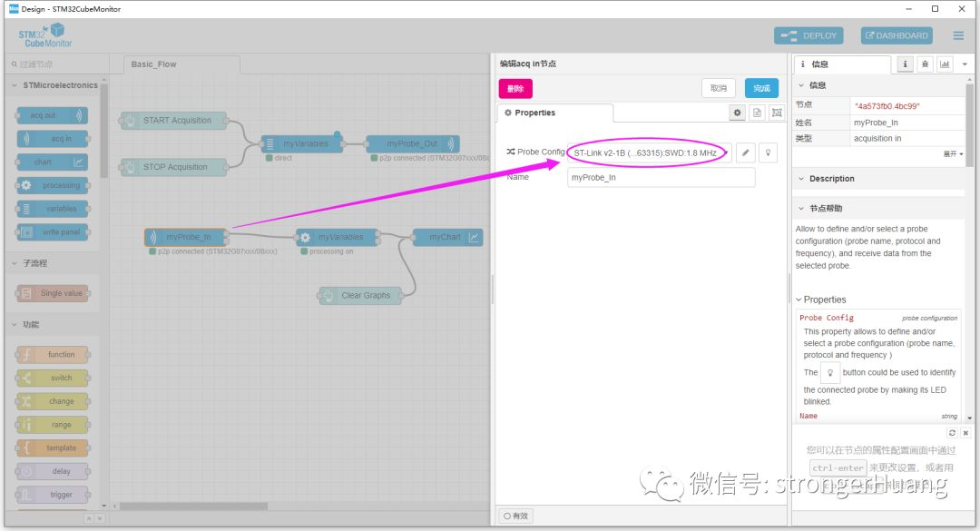Click the myProbe_Out node
Screen dimensions: 980x531
(x=413, y=143)
